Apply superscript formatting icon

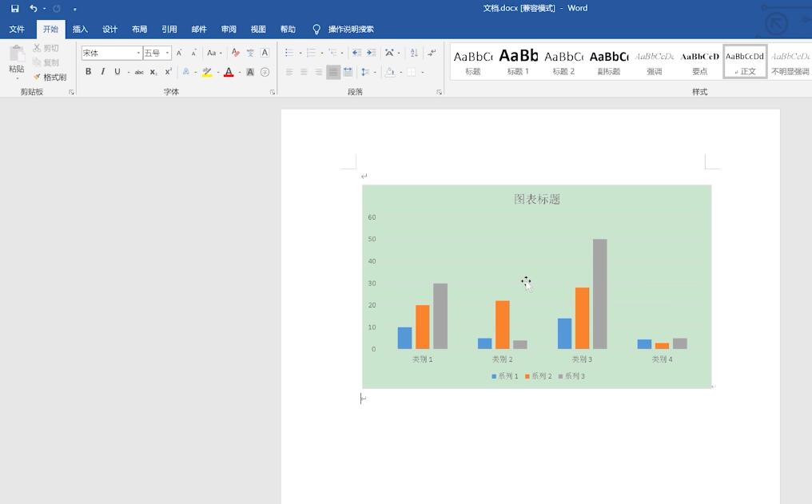click(168, 72)
